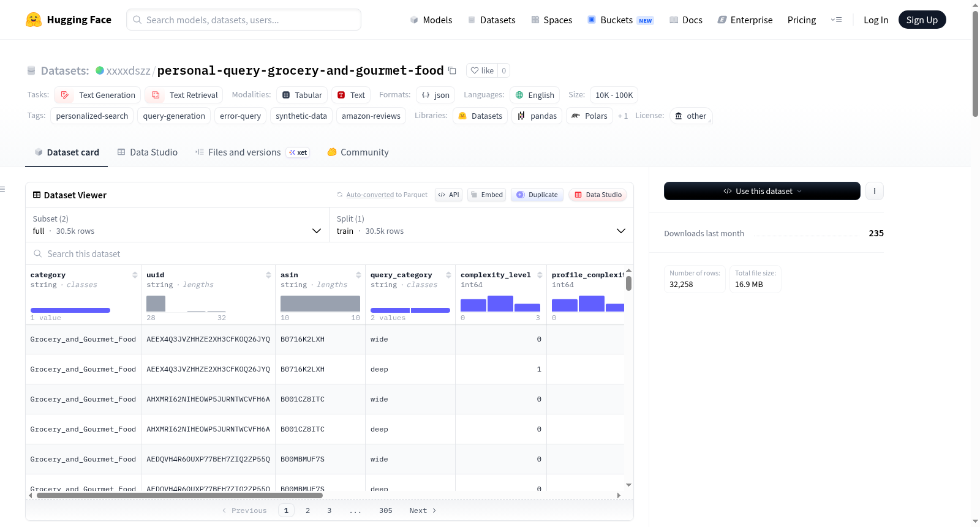Open the three-dot menu beside Use this dataset
Screen dimensions: 980x527
point(875,191)
